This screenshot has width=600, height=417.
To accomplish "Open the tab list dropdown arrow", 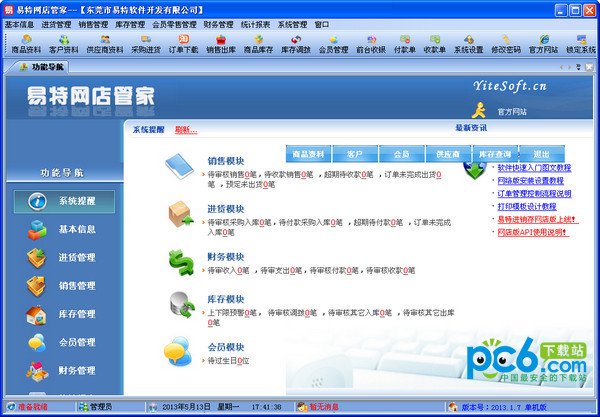I will pos(578,67).
